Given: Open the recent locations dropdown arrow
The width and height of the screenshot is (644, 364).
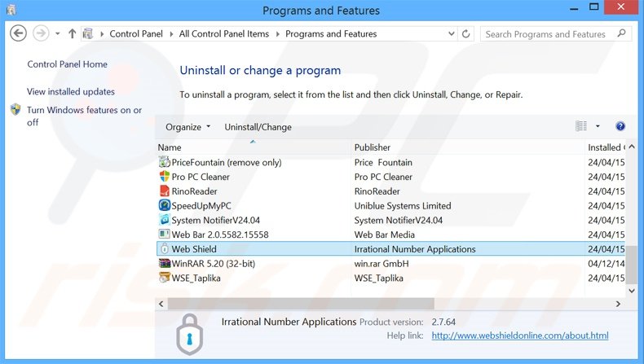Looking at the screenshot, I should coord(58,33).
